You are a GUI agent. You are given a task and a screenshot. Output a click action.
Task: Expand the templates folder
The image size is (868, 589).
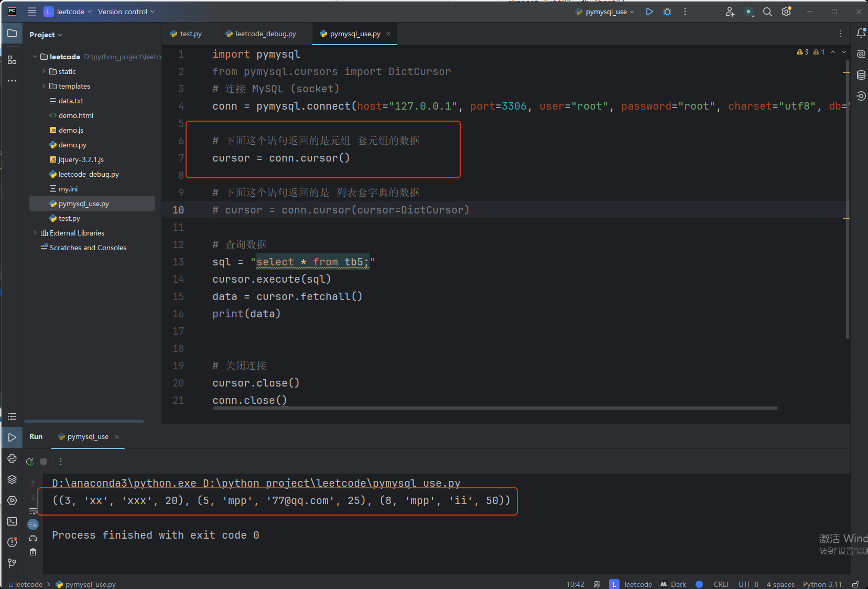click(44, 86)
